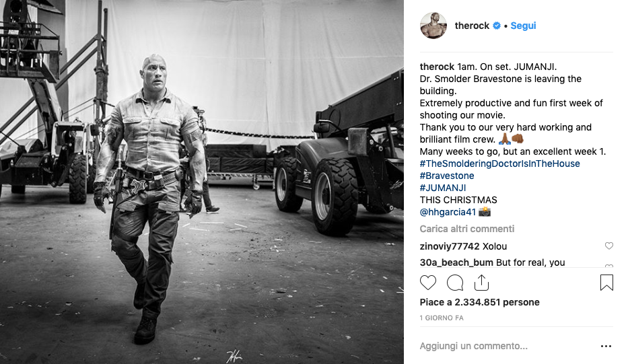View the list of people who liked
Screen dimensions: 628x364
[x=480, y=302]
